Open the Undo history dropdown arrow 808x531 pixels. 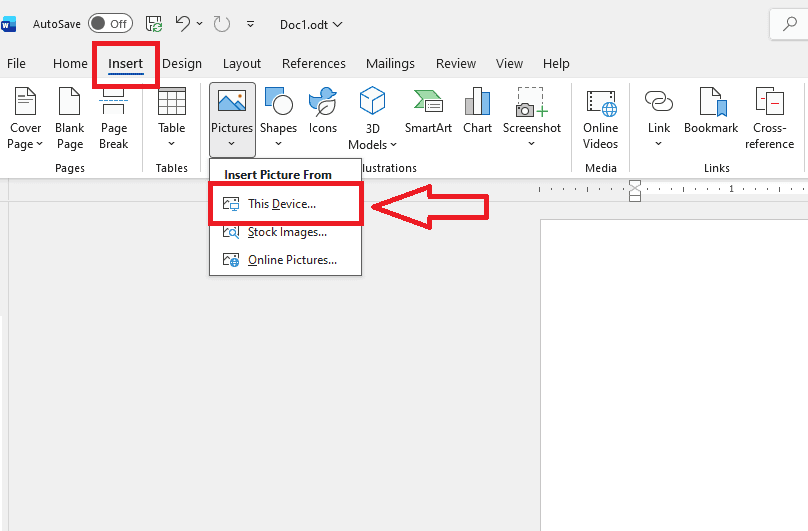click(x=199, y=24)
